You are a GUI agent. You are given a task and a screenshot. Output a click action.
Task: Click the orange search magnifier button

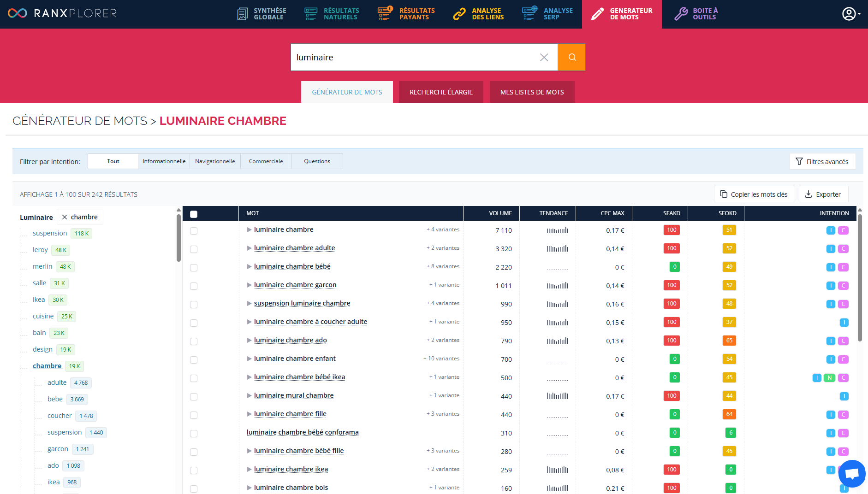pos(571,57)
